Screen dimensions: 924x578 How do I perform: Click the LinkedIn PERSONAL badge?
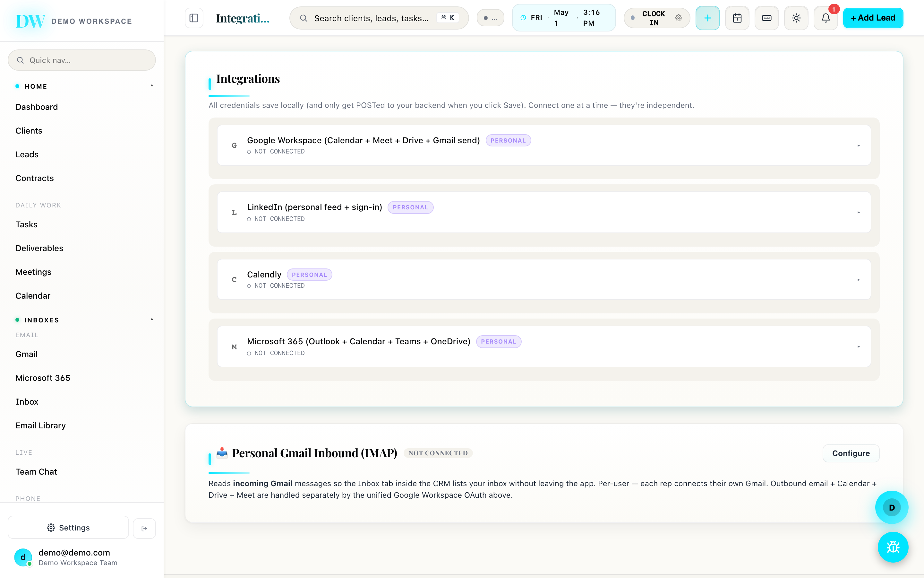click(x=410, y=207)
